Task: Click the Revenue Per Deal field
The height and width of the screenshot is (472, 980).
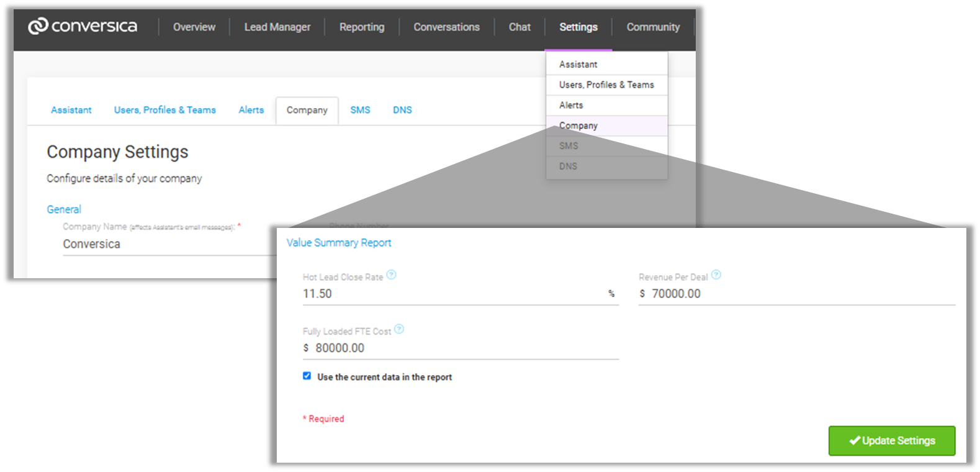Action: [x=797, y=294]
